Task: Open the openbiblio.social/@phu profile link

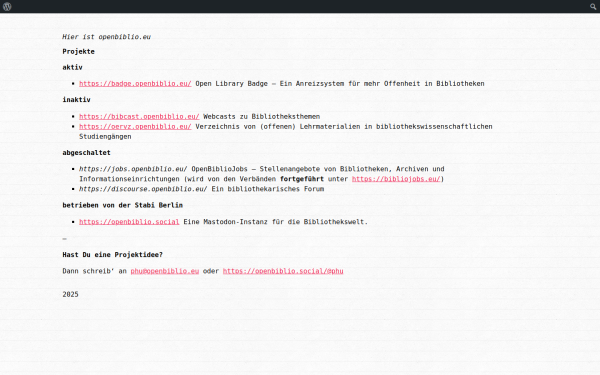Action: tap(283, 271)
